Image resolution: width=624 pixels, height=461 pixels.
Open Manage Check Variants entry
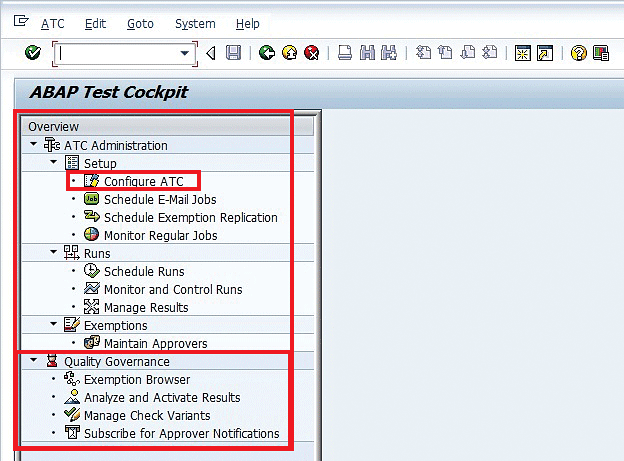pyautogui.click(x=147, y=416)
